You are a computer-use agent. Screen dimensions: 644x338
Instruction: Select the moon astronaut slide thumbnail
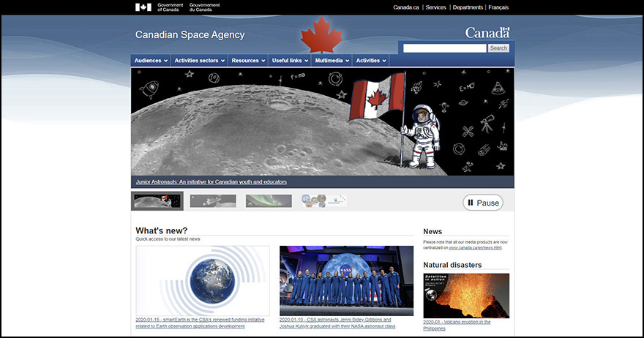point(157,201)
